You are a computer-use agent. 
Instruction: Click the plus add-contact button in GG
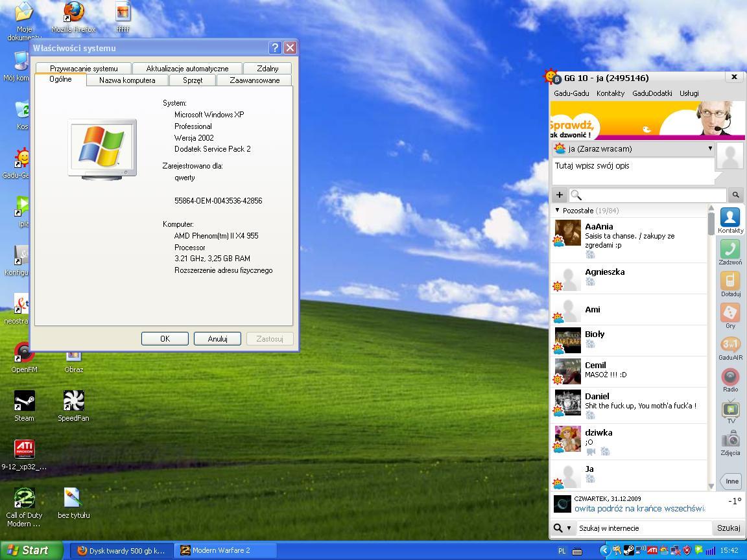(x=560, y=194)
